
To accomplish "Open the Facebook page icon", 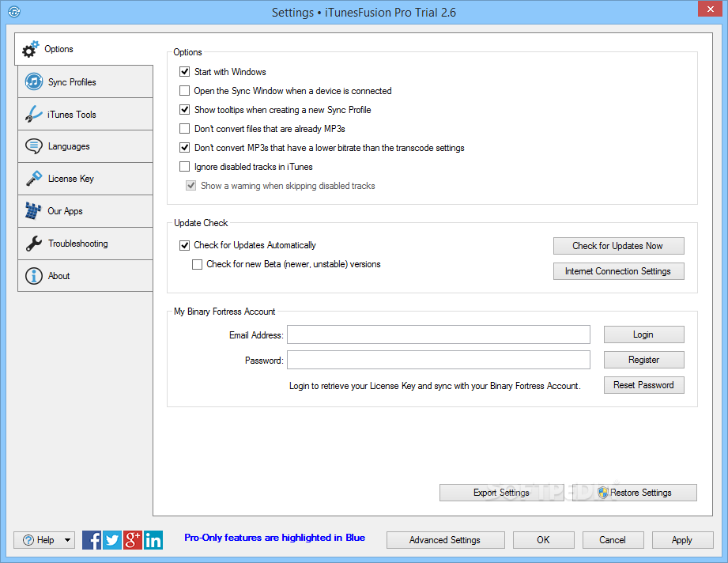I will [92, 540].
